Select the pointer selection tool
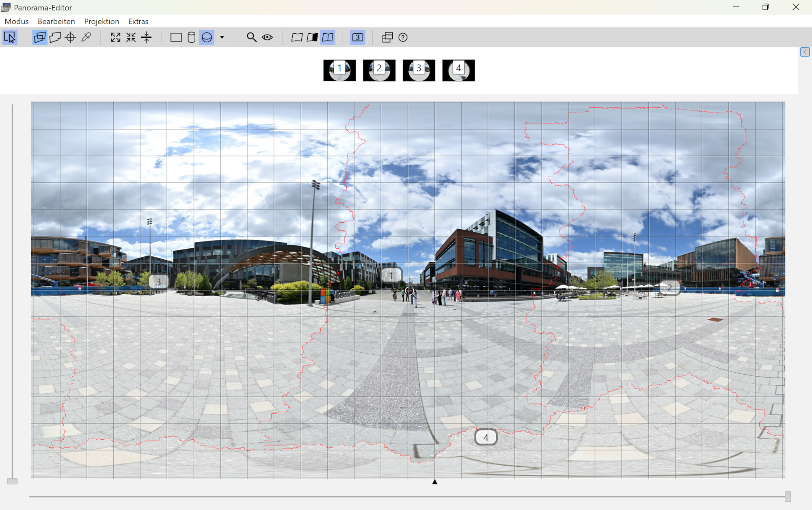 tap(10, 37)
